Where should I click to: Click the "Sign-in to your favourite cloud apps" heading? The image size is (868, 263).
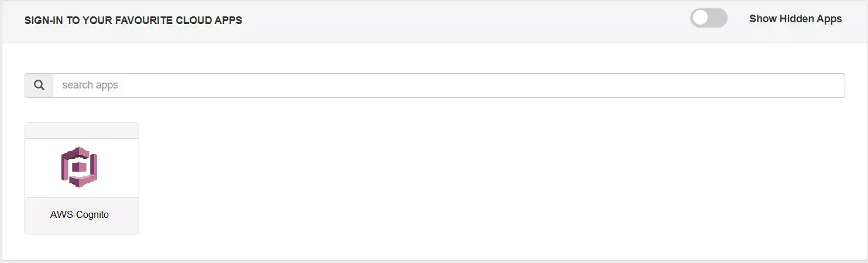coord(133,21)
